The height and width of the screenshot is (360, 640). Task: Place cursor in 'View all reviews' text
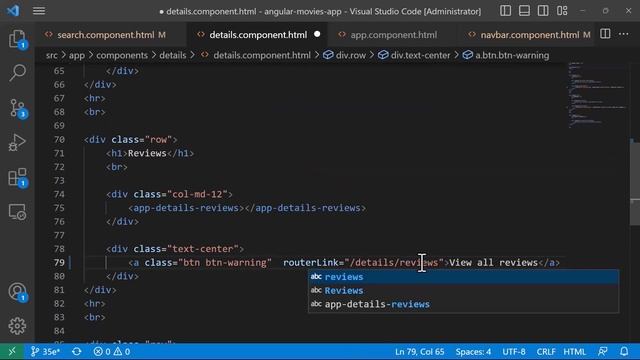(x=493, y=262)
